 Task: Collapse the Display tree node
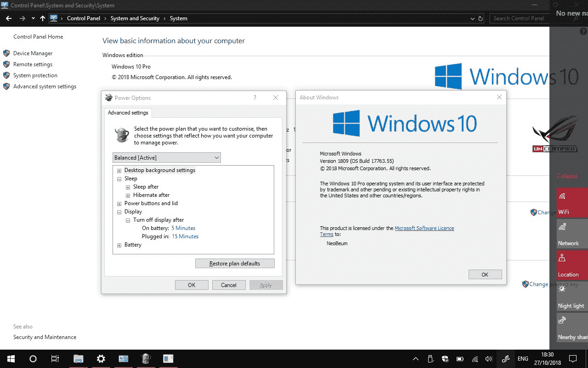(x=119, y=212)
